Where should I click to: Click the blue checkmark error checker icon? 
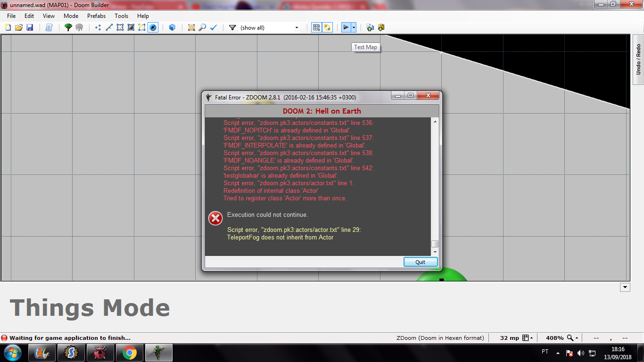(213, 27)
